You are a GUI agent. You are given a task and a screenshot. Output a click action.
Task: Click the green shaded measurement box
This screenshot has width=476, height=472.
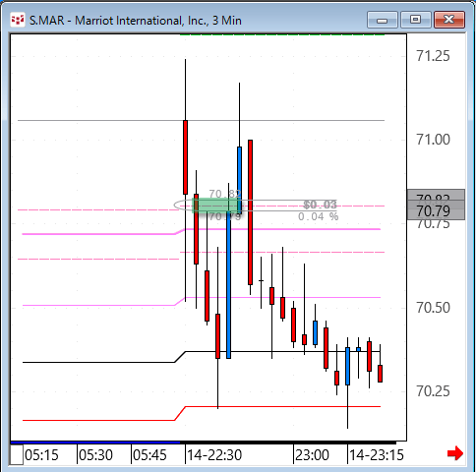tap(216, 206)
